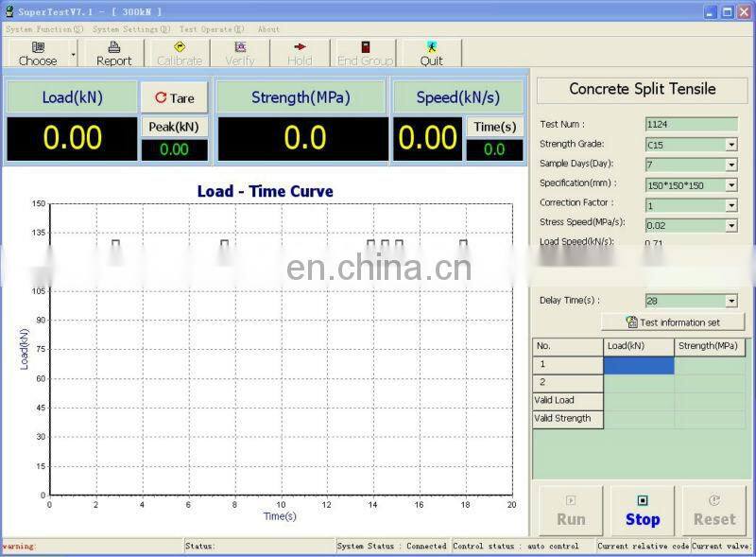
Task: Toggle the Stop control
Action: click(642, 511)
